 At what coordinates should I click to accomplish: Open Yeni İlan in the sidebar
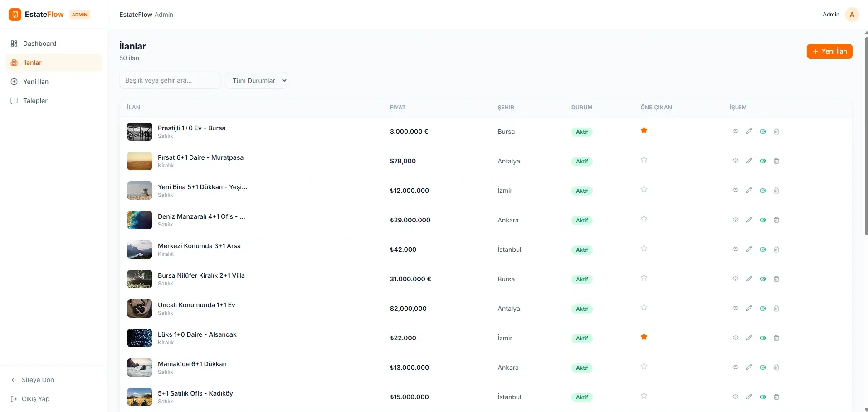click(54, 82)
